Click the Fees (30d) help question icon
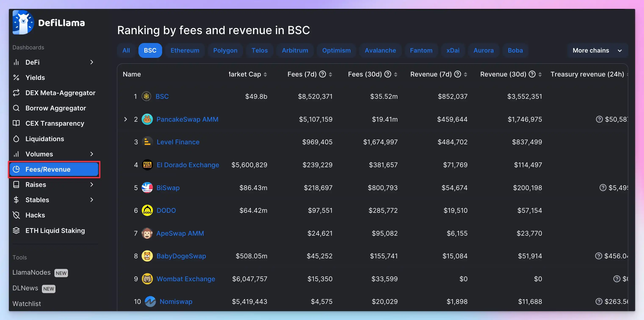The height and width of the screenshot is (320, 644). 387,74
